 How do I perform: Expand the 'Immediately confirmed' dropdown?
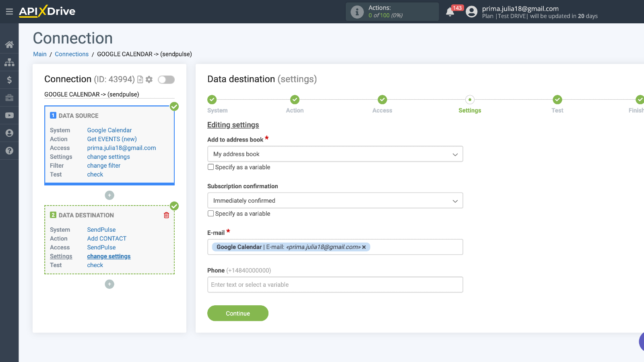(x=335, y=201)
